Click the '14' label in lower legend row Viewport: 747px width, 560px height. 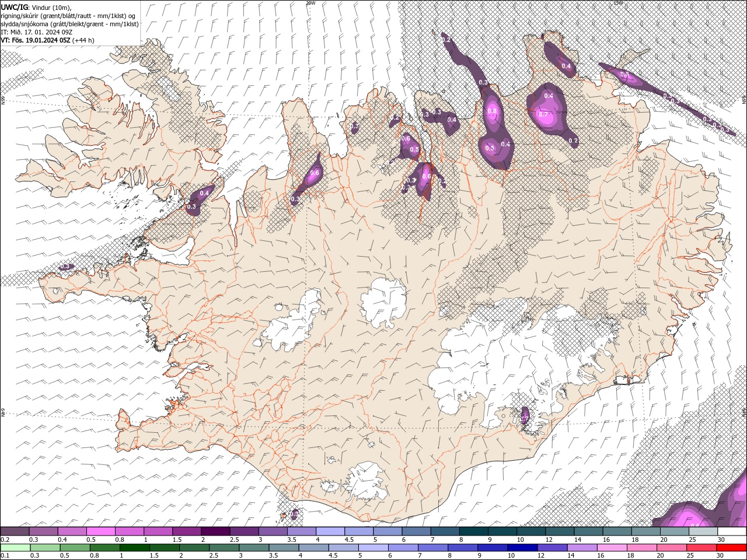tap(571, 555)
